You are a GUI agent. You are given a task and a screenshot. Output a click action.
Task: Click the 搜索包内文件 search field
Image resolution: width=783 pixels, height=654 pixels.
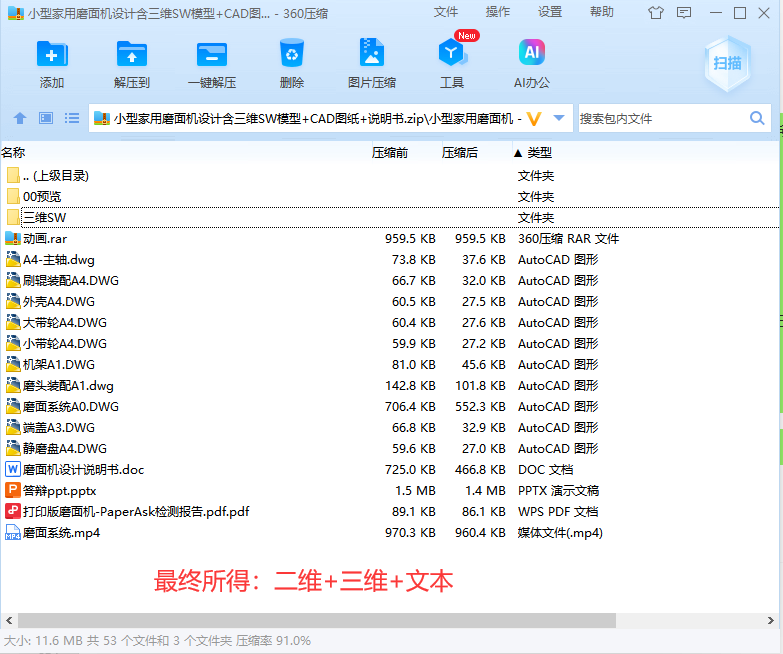pos(662,118)
